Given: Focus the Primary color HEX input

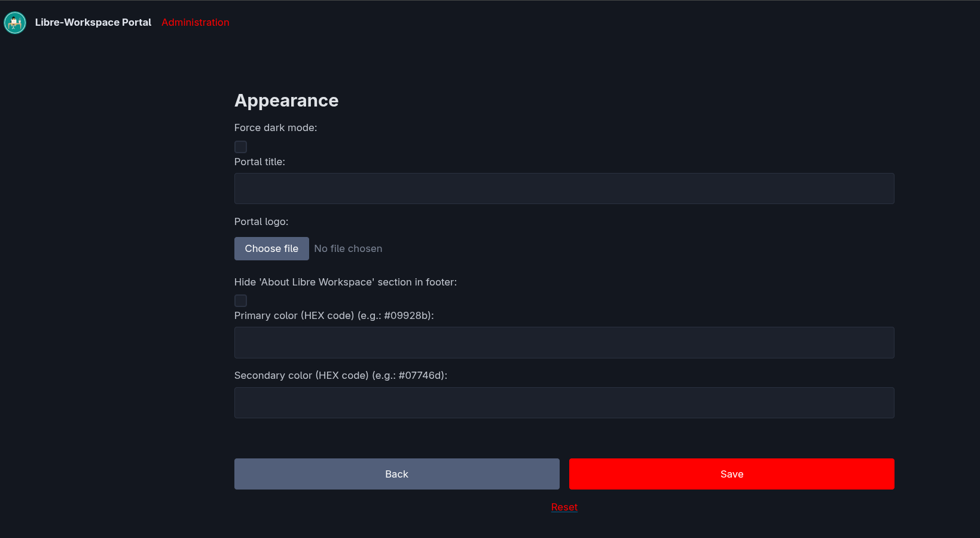Looking at the screenshot, I should coord(564,342).
